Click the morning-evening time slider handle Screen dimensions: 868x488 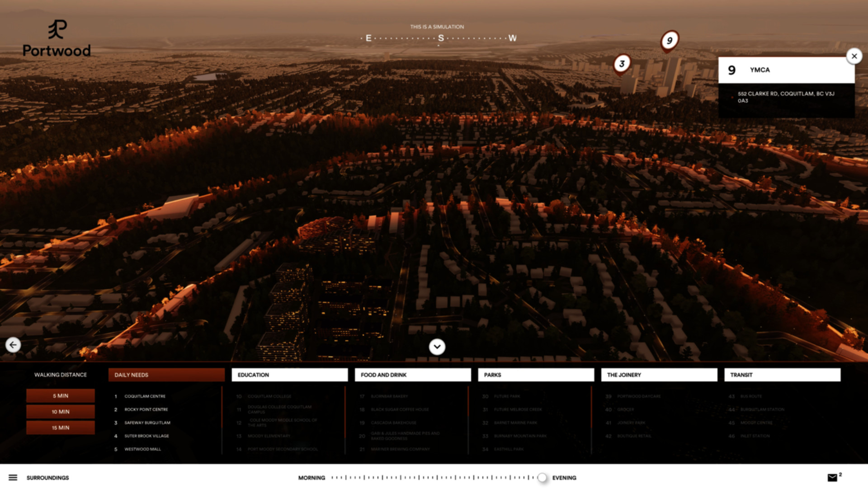point(542,478)
